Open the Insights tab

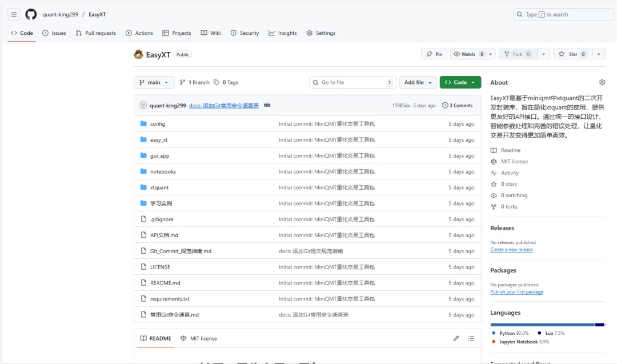coord(283,33)
